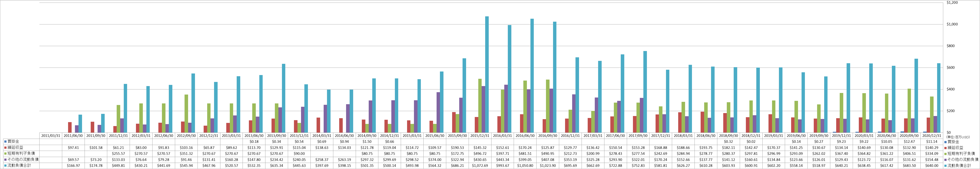Screen dimensions: 980x169
Task: Click the $496.72 cell
Action: (x=480, y=153)
